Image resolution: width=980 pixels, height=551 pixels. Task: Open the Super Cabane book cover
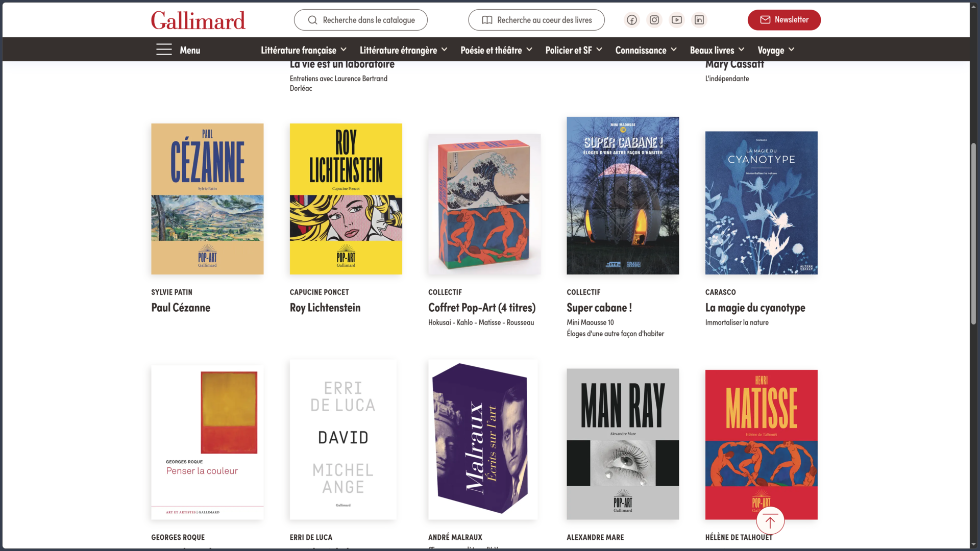tap(623, 196)
